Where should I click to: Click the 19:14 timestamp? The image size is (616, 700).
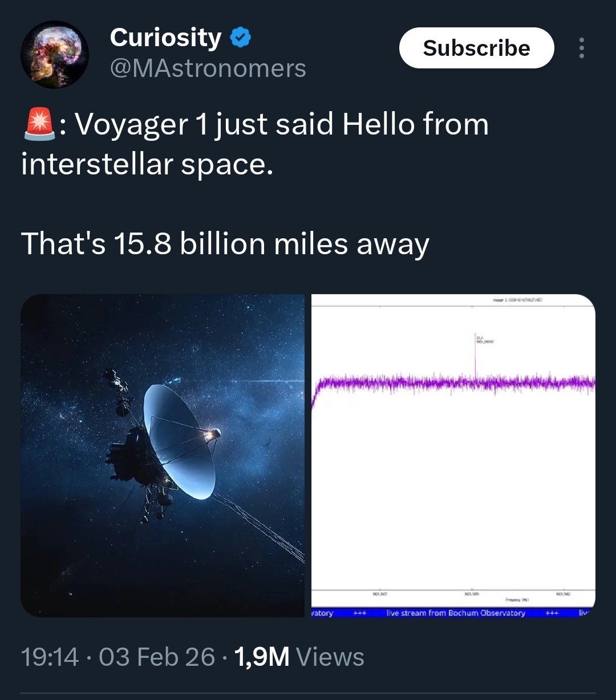(x=49, y=657)
